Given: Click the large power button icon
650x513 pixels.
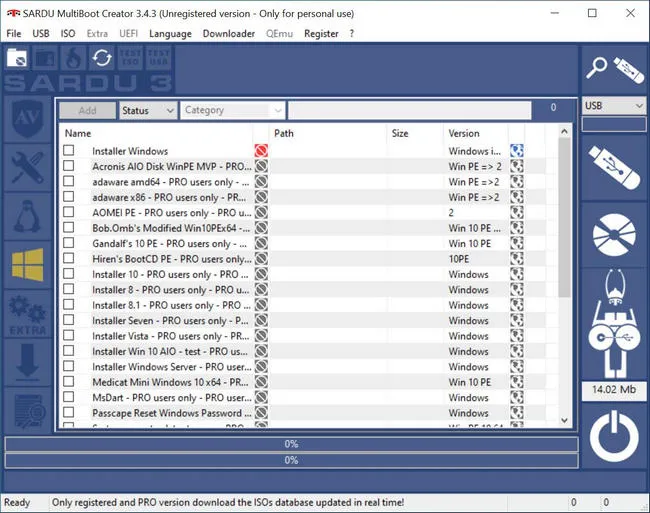Looking at the screenshot, I should point(614,437).
